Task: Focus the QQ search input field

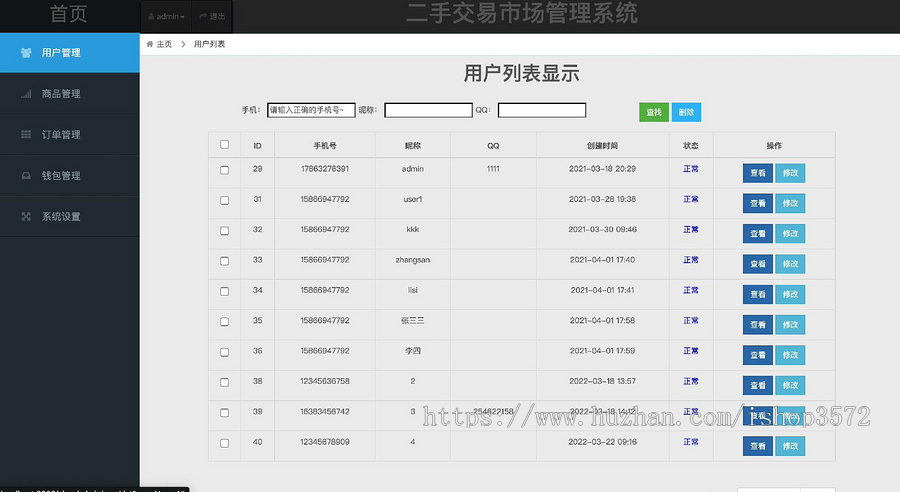Action: tap(542, 110)
